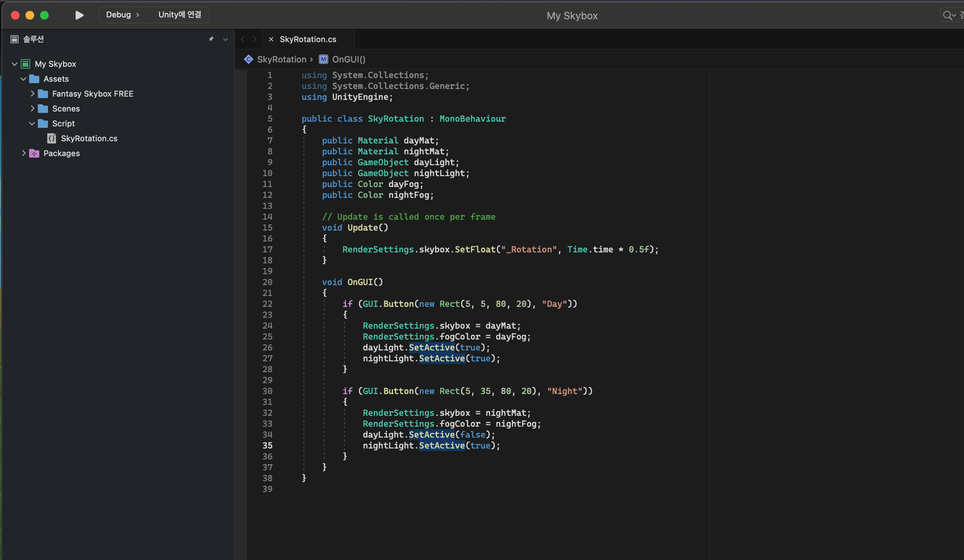The width and height of the screenshot is (964, 560).
Task: Click the Solution panel header icon
Action: click(15, 39)
